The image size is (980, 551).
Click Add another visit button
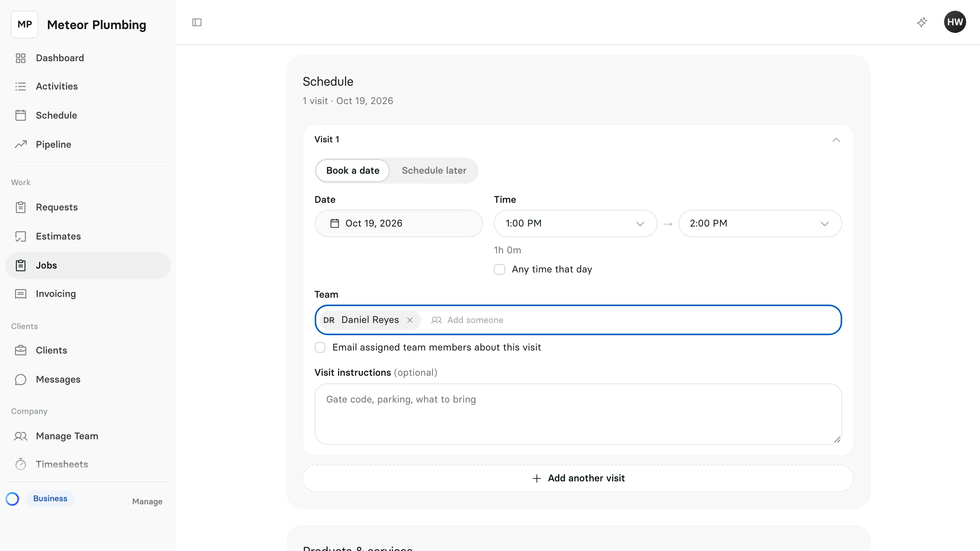click(578, 478)
